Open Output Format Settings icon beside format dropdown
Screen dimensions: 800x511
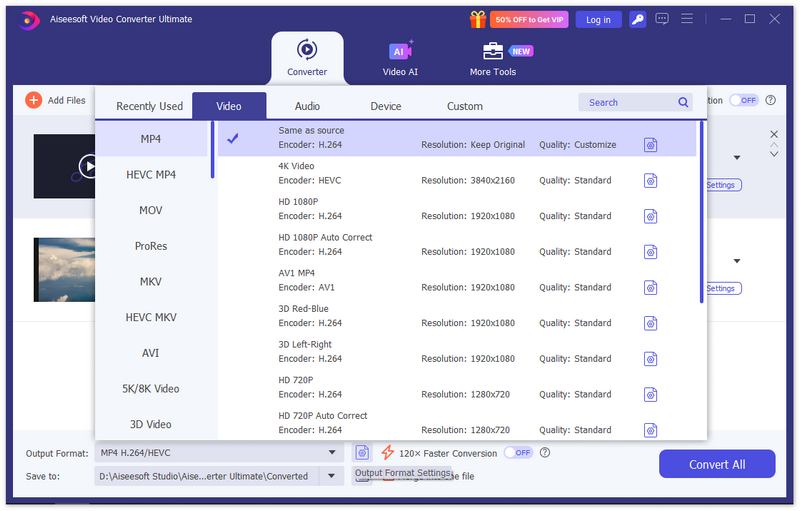pos(362,453)
